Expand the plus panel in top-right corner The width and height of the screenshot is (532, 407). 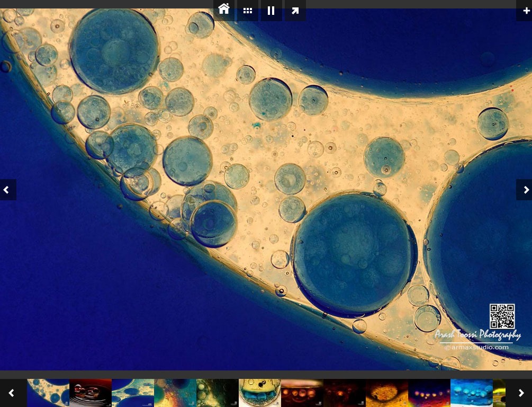click(x=525, y=10)
